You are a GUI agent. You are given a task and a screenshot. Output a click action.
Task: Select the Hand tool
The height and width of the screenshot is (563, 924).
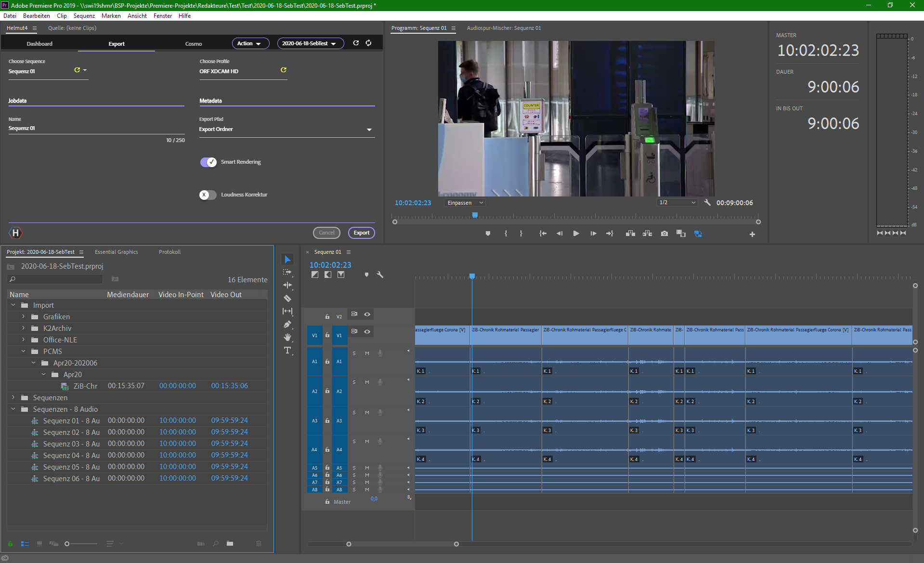click(287, 337)
